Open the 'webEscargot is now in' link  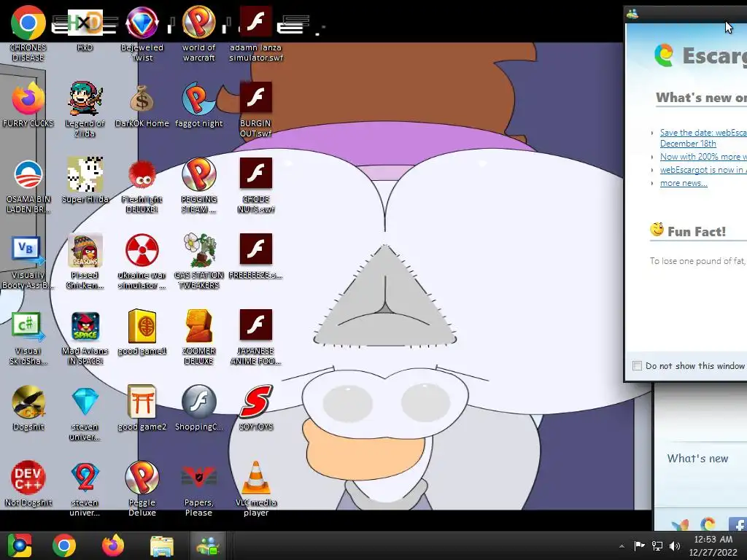click(x=703, y=169)
